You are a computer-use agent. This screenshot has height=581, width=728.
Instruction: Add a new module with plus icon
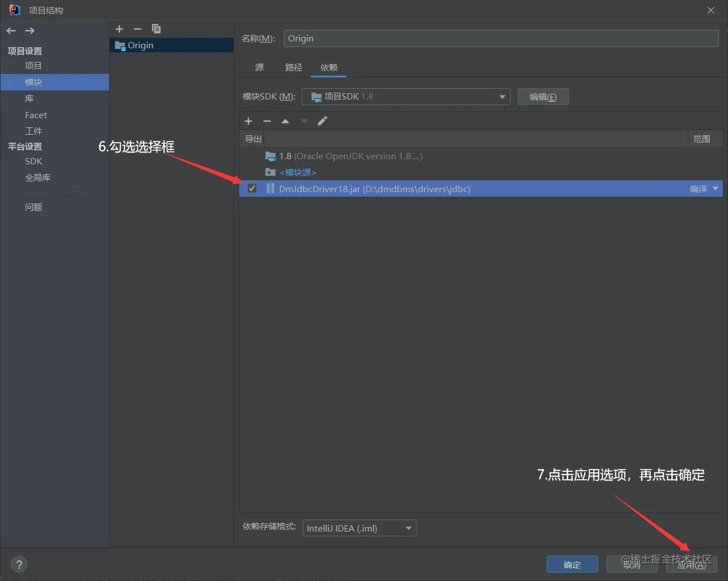[119, 29]
